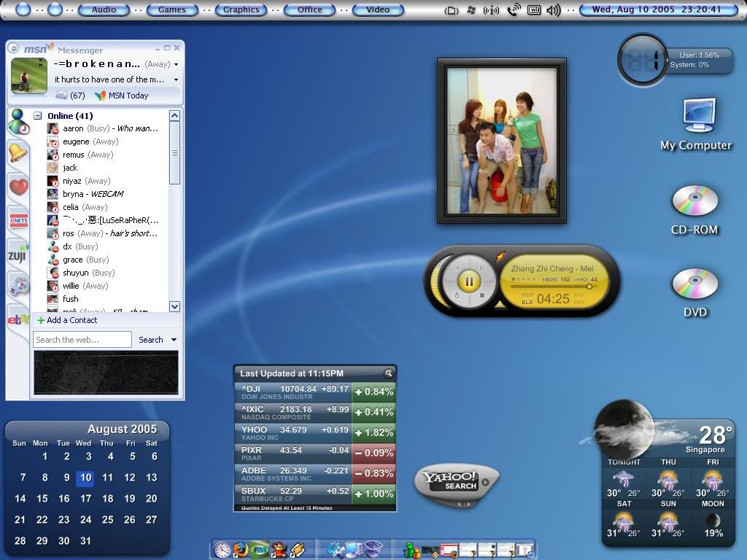Image resolution: width=747 pixels, height=560 pixels.
Task: Click the previous track button on player
Action: click(x=457, y=268)
